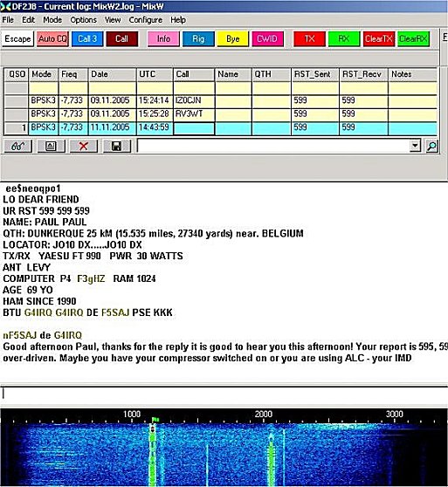
Task: Start the Auto CQ macro
Action: click(x=52, y=38)
